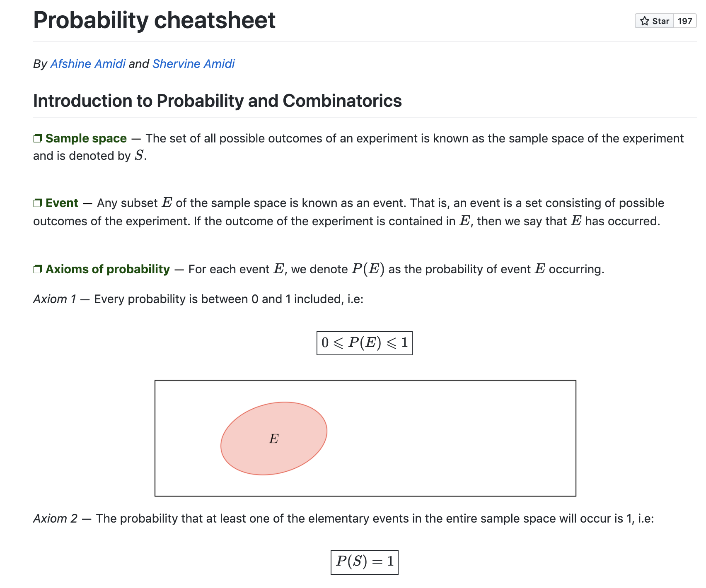Click the Axiom 2 italic label
706x588 pixels.
(x=55, y=518)
